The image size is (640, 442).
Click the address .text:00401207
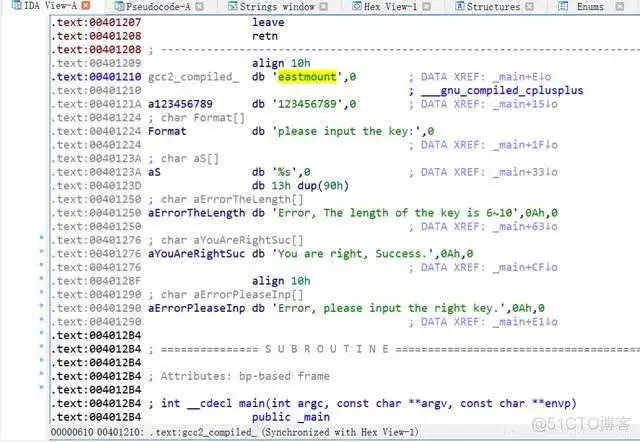click(96, 22)
